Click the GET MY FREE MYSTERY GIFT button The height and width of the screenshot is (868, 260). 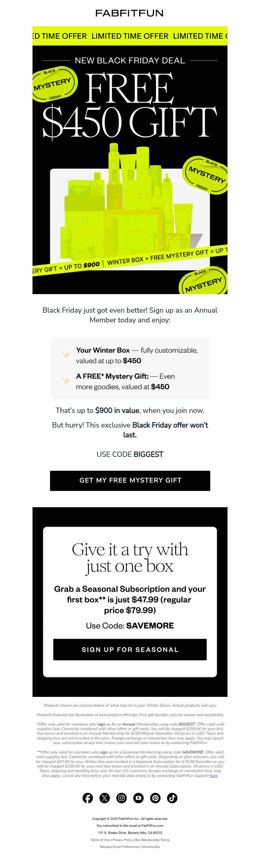coord(130,481)
